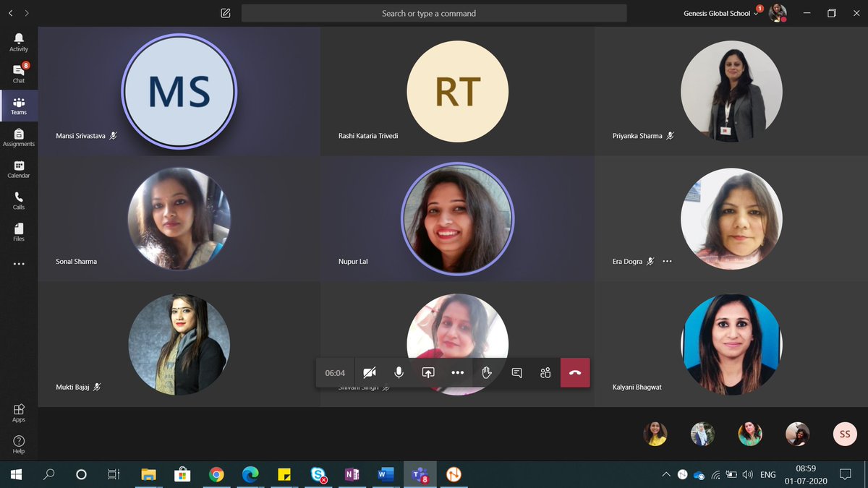Raise your hand in the meeting
Image resolution: width=868 pixels, height=488 pixels.
pos(487,372)
